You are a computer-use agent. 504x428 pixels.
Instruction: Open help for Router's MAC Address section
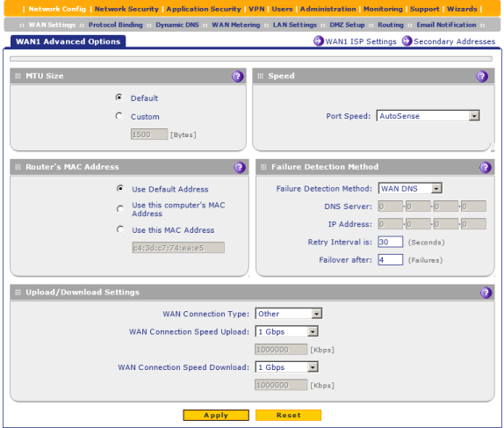click(x=240, y=167)
